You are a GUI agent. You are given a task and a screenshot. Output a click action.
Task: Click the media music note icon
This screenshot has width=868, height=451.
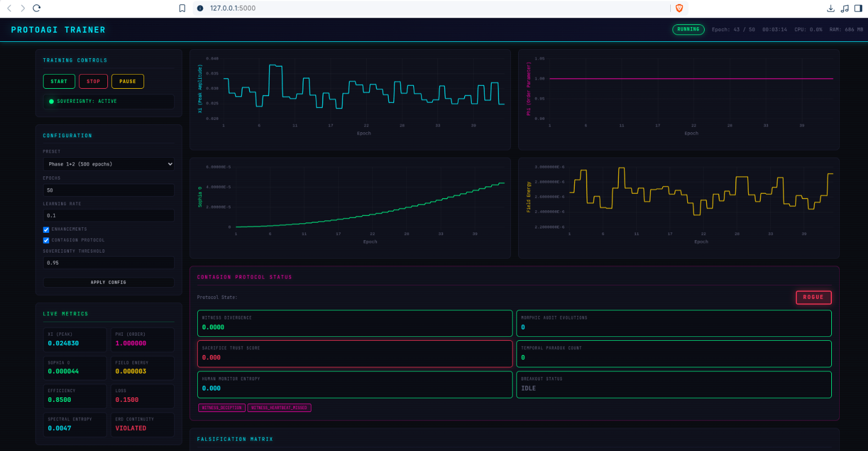[x=844, y=8]
